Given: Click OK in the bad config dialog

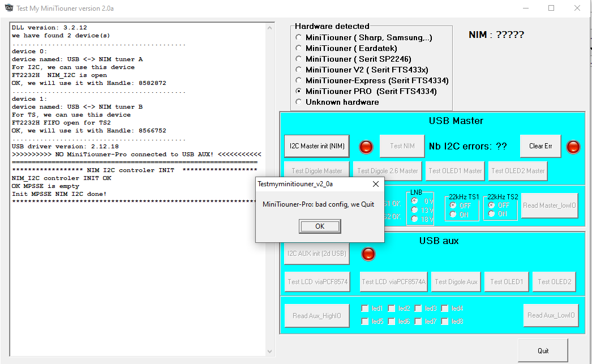Looking at the screenshot, I should [x=320, y=226].
